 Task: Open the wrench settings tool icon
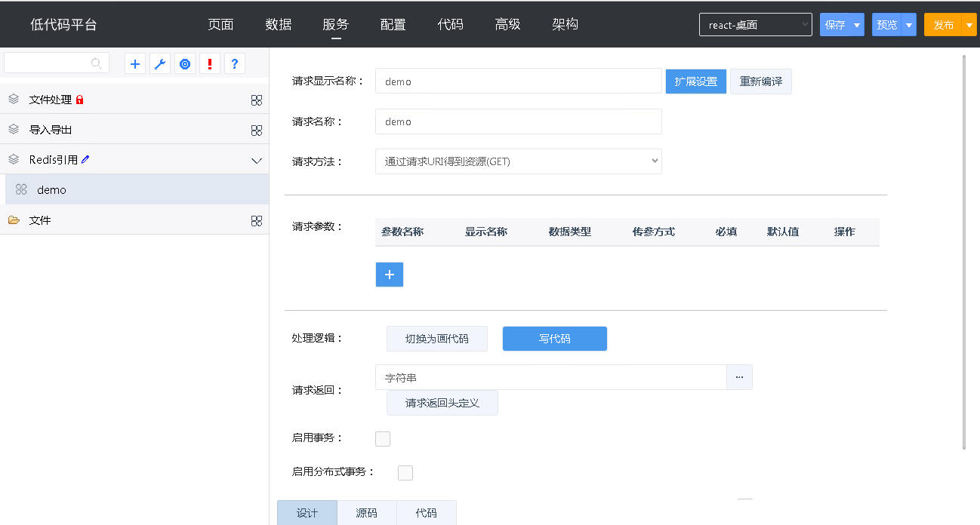[x=160, y=64]
